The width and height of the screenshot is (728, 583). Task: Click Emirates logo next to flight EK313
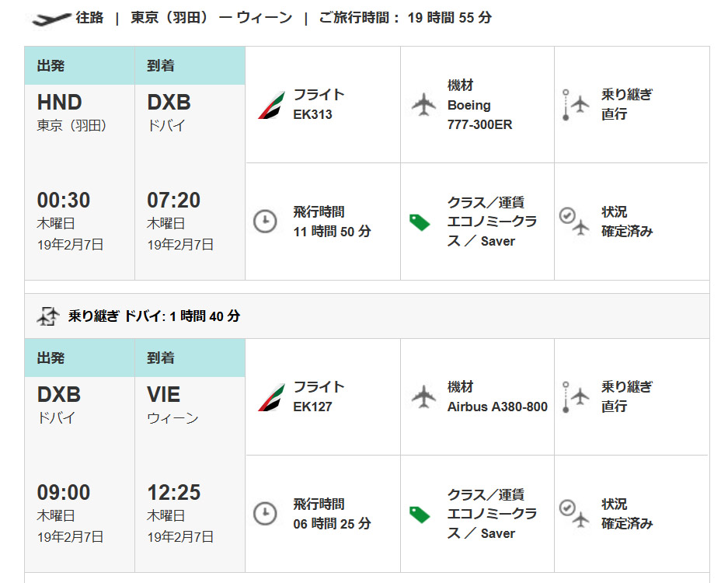tap(271, 105)
